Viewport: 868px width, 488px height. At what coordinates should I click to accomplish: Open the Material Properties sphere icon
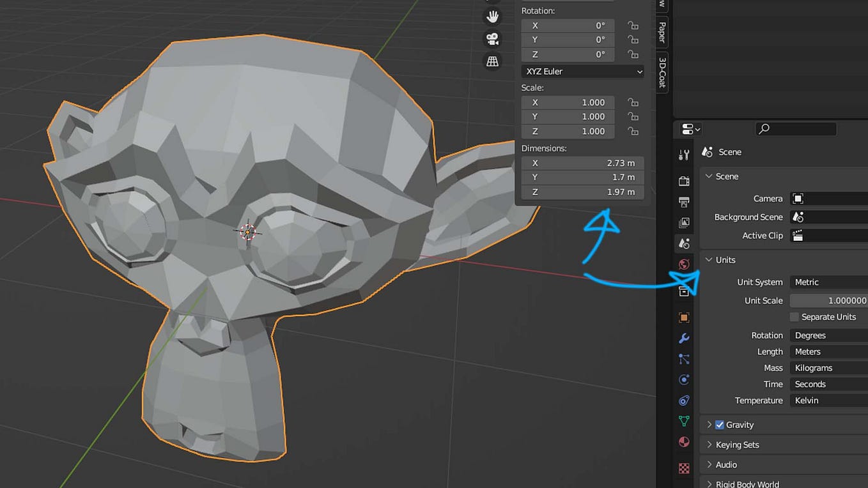684,441
